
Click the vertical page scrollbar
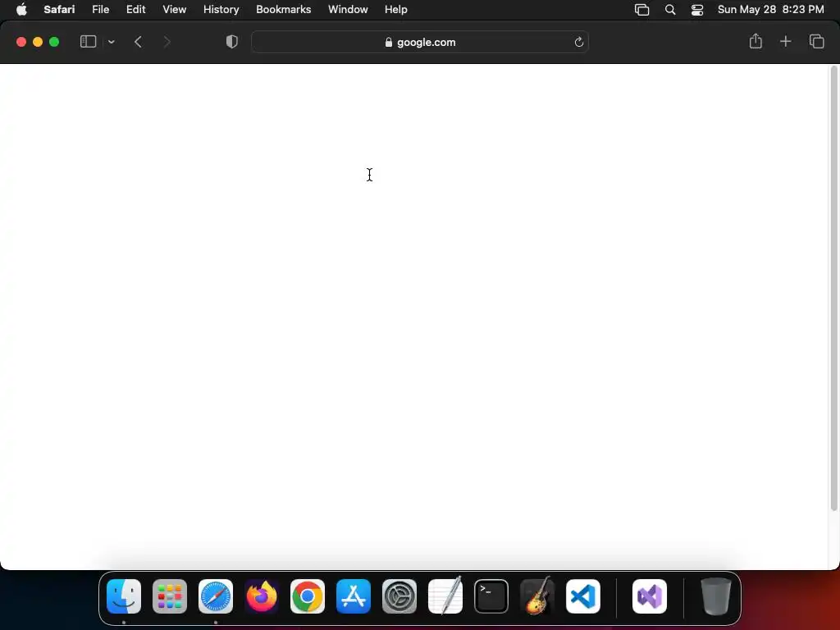point(833,288)
